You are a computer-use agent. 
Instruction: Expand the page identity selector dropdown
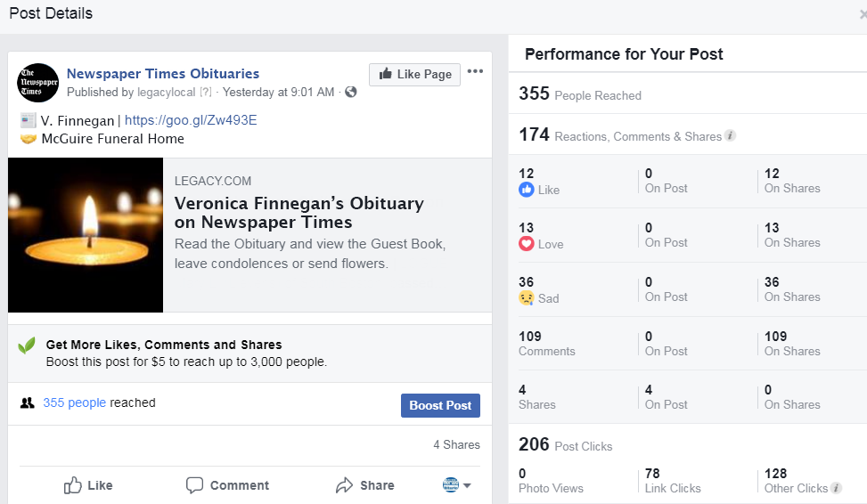(x=457, y=484)
